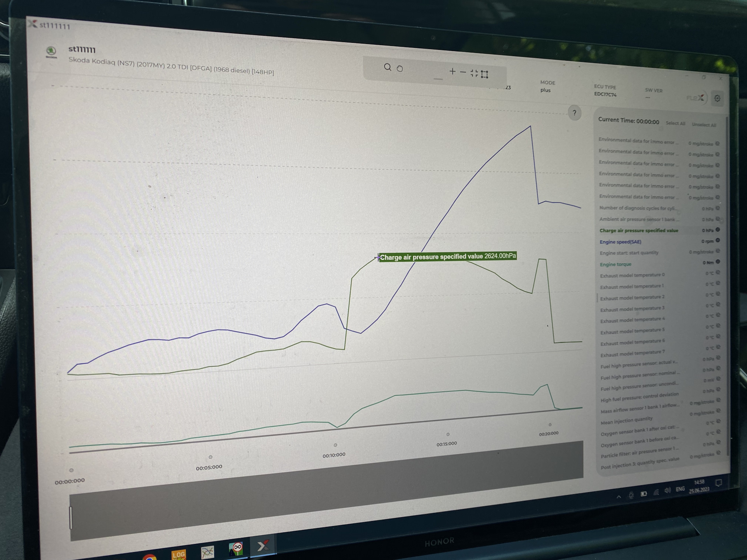The height and width of the screenshot is (560, 747).
Task: Toggle Engine start: start quantity visibility
Action: [x=717, y=251]
